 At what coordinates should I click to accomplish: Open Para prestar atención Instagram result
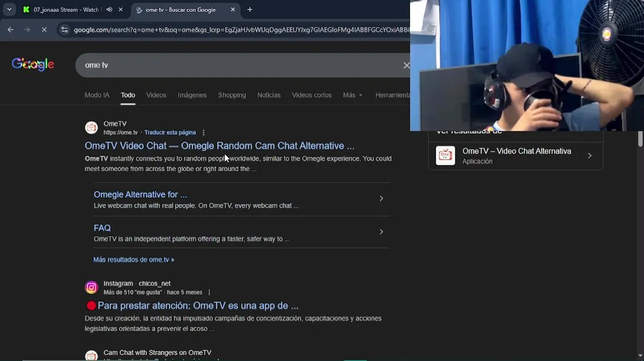tap(198, 305)
